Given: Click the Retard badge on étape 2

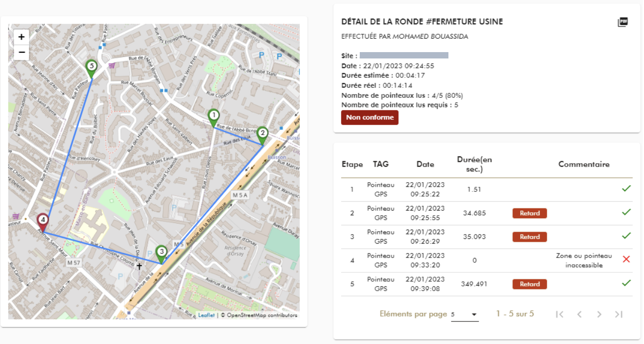Looking at the screenshot, I should [x=529, y=213].
